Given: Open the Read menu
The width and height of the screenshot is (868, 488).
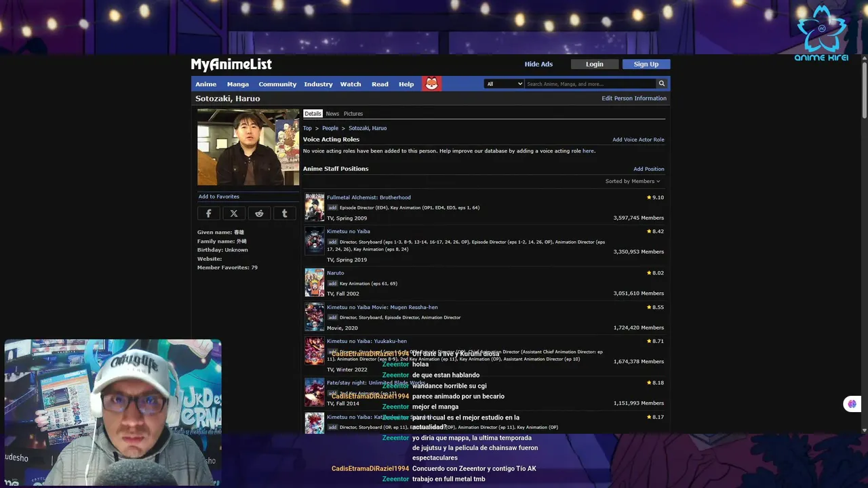Looking at the screenshot, I should 380,84.
